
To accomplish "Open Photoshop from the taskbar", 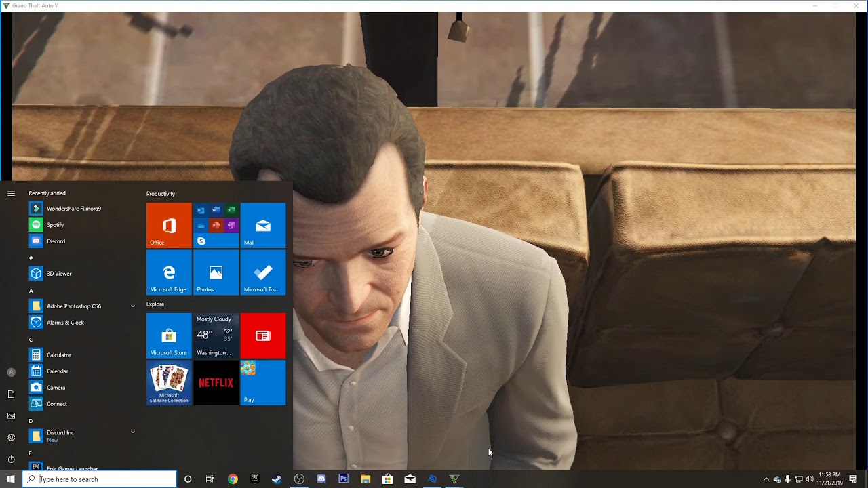I will click(343, 479).
